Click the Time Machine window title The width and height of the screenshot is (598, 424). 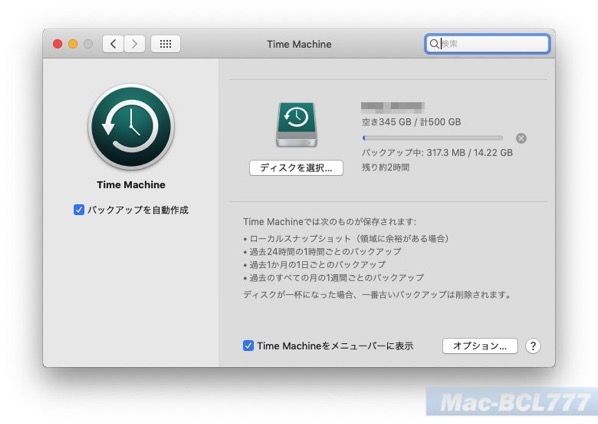pyautogui.click(x=299, y=44)
